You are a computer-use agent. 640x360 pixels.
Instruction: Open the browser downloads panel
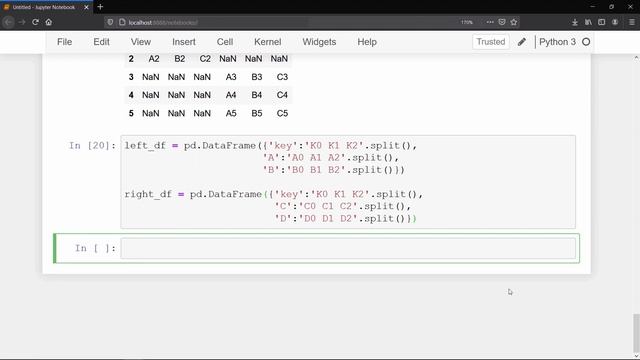(575, 22)
